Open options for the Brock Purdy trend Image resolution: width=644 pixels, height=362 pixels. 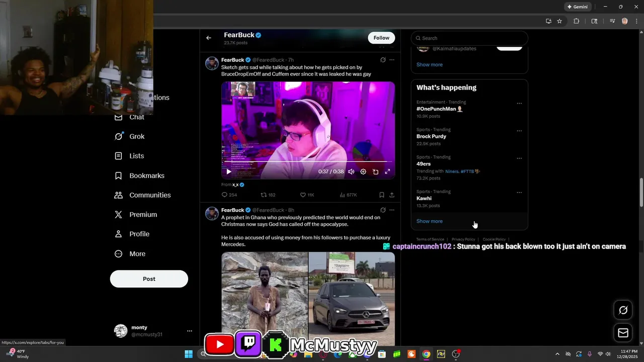click(519, 131)
